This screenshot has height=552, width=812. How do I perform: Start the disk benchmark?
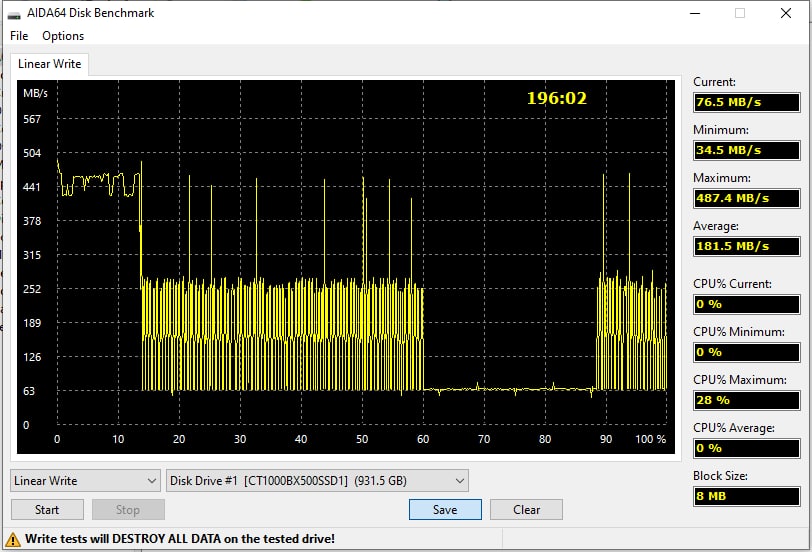pos(47,510)
